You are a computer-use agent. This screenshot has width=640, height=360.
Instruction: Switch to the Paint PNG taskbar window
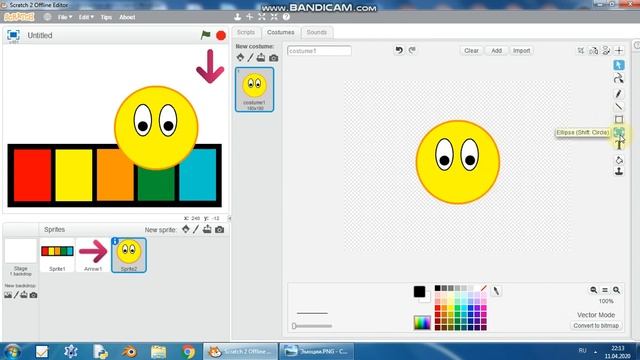click(x=316, y=351)
